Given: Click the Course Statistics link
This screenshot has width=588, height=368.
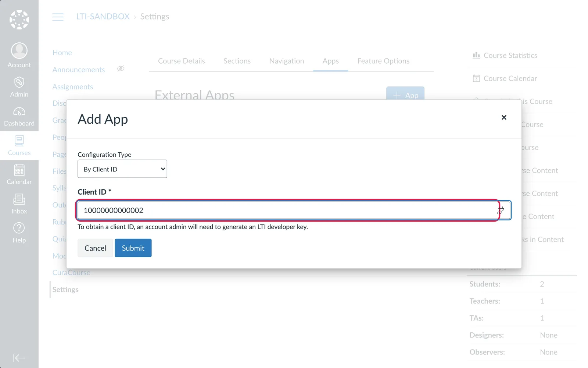Looking at the screenshot, I should tap(510, 56).
